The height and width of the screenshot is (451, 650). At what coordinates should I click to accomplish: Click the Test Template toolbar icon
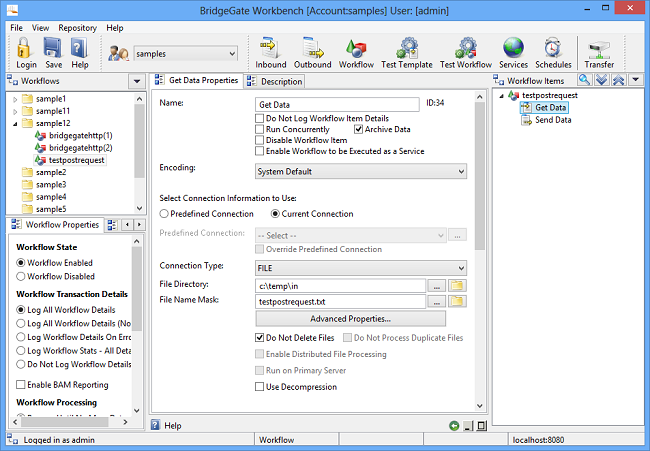tap(407, 50)
